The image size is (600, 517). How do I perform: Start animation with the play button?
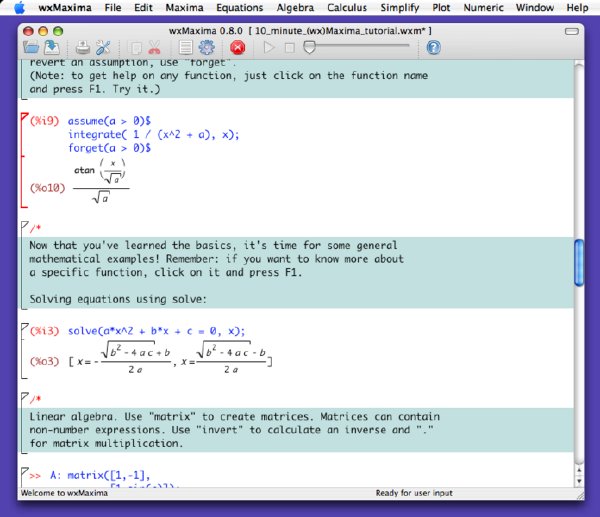click(269, 48)
